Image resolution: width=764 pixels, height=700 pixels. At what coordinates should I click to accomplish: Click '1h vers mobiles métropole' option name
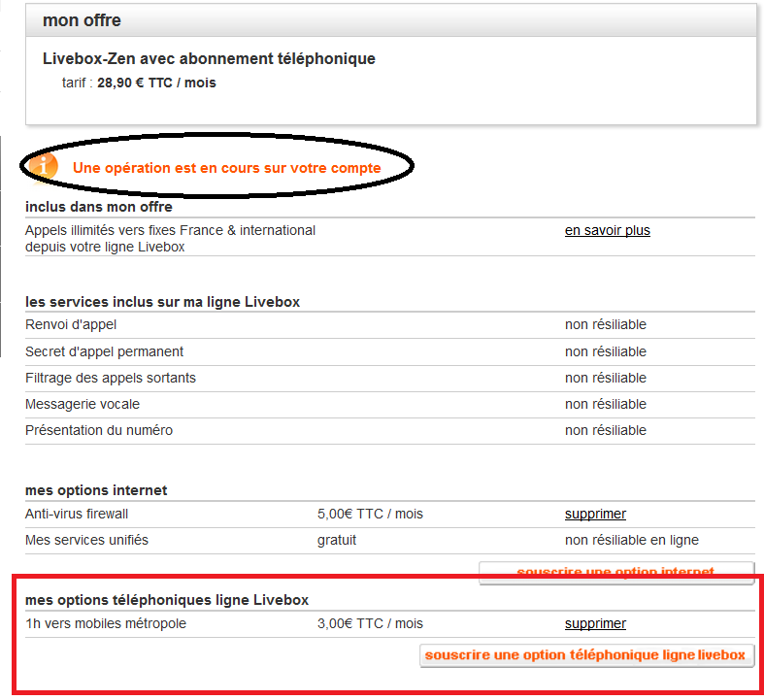tap(106, 623)
